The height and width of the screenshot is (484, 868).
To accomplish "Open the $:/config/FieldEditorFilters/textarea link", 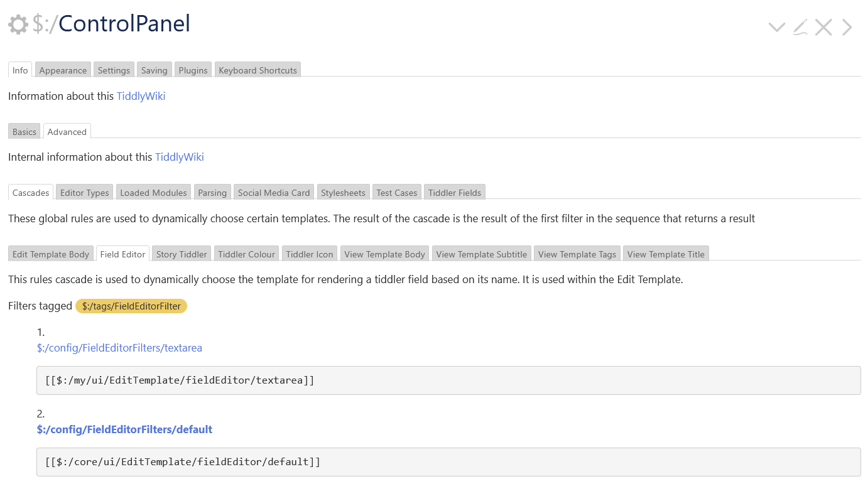I will coord(119,348).
